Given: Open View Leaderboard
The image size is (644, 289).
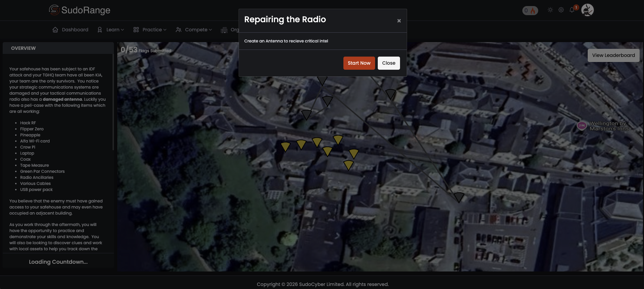Looking at the screenshot, I should click(613, 55).
